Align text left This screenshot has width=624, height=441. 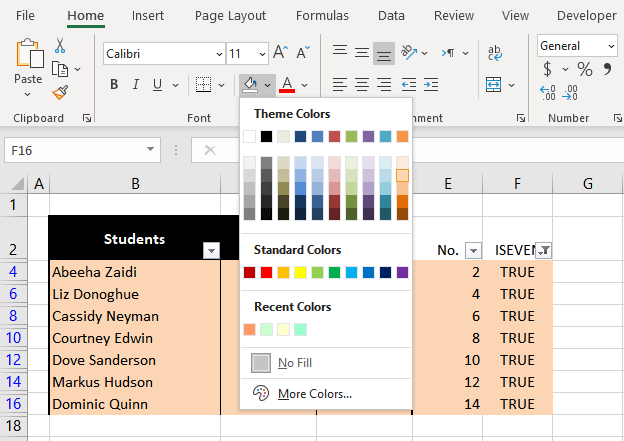340,84
